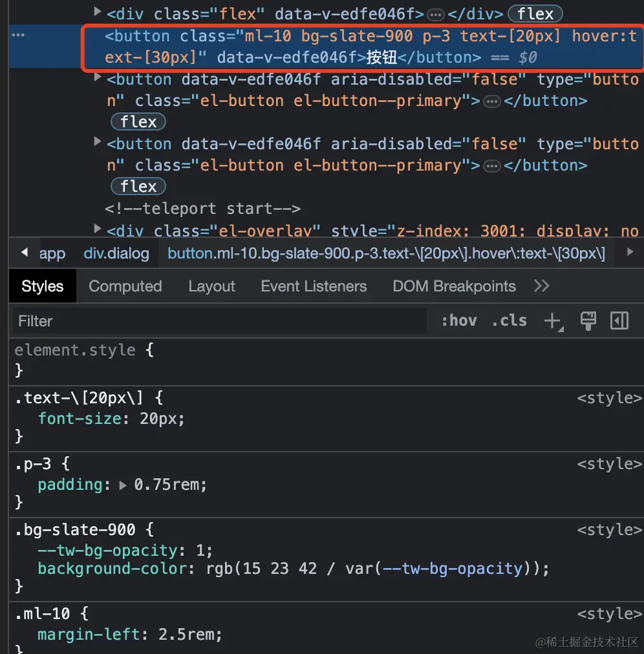Expand the first el-button--primary button node

coord(97,77)
